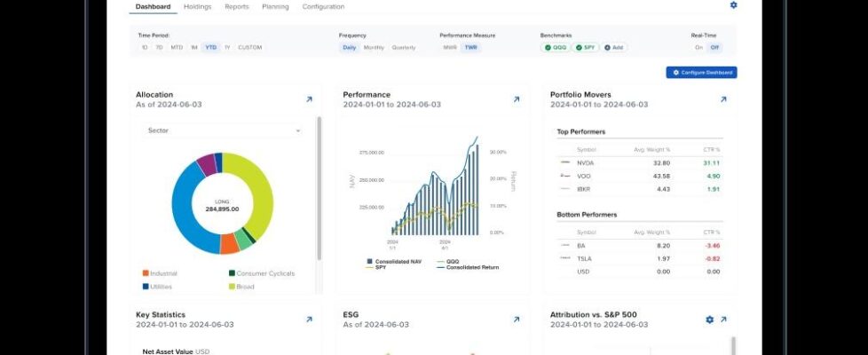
Task: Open the Reports tab
Action: (x=236, y=7)
